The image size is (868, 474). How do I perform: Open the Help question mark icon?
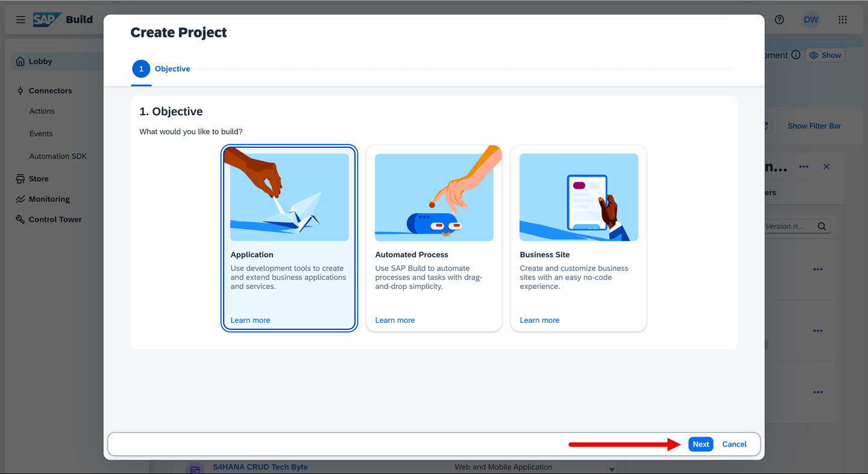[x=779, y=20]
